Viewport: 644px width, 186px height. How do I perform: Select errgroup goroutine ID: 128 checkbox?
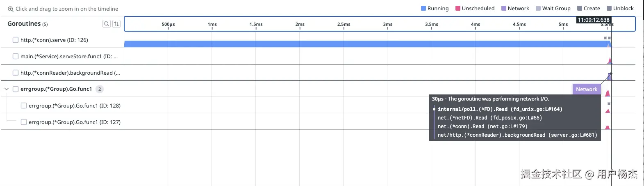(x=24, y=106)
